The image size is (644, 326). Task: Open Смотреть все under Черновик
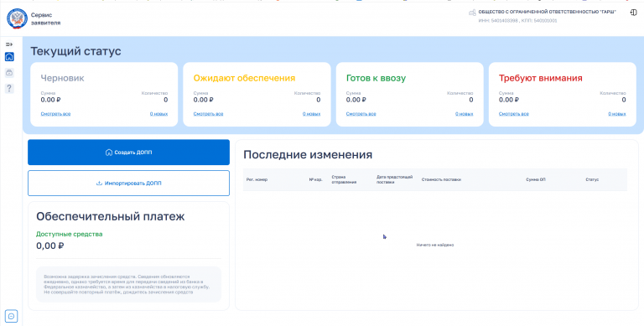(x=55, y=114)
